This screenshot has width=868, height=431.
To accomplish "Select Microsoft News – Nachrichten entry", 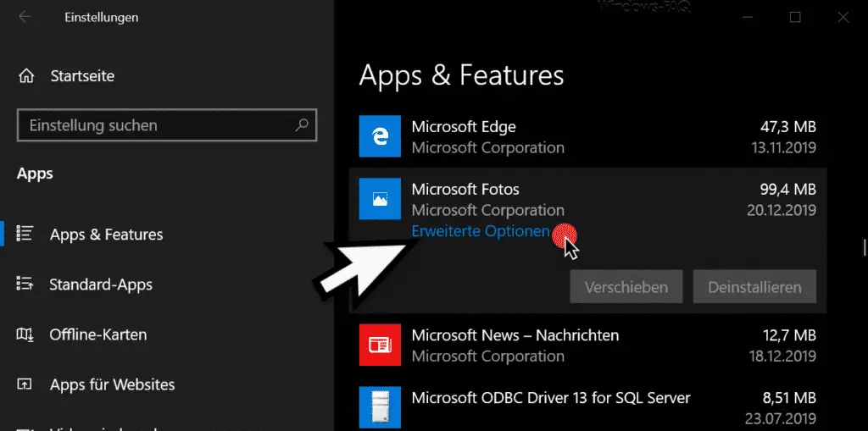I will [587, 345].
